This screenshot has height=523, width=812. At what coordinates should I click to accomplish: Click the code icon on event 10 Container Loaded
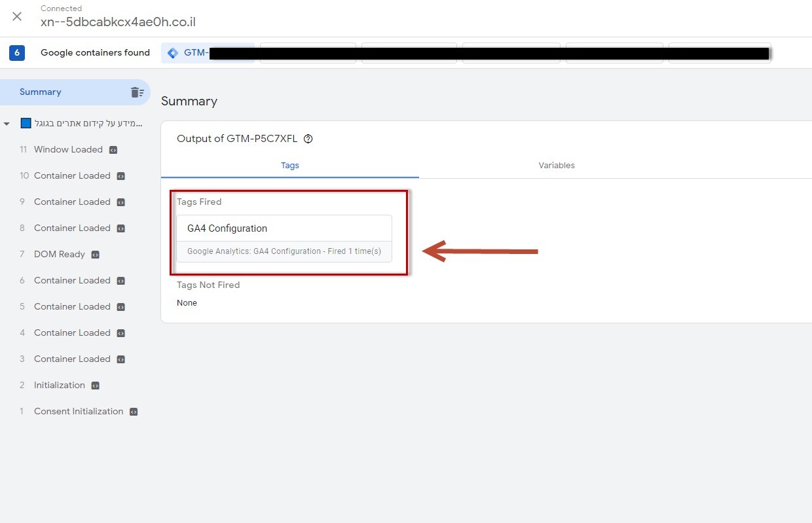[x=120, y=176]
